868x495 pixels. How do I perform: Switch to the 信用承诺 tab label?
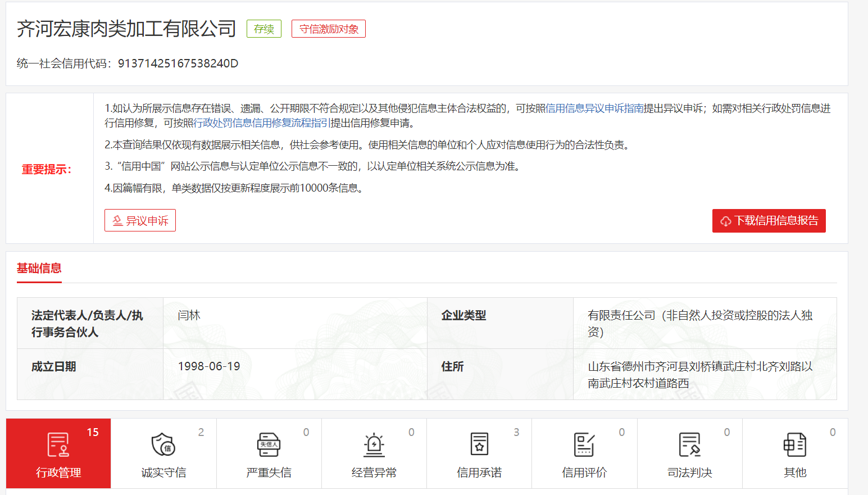479,473
